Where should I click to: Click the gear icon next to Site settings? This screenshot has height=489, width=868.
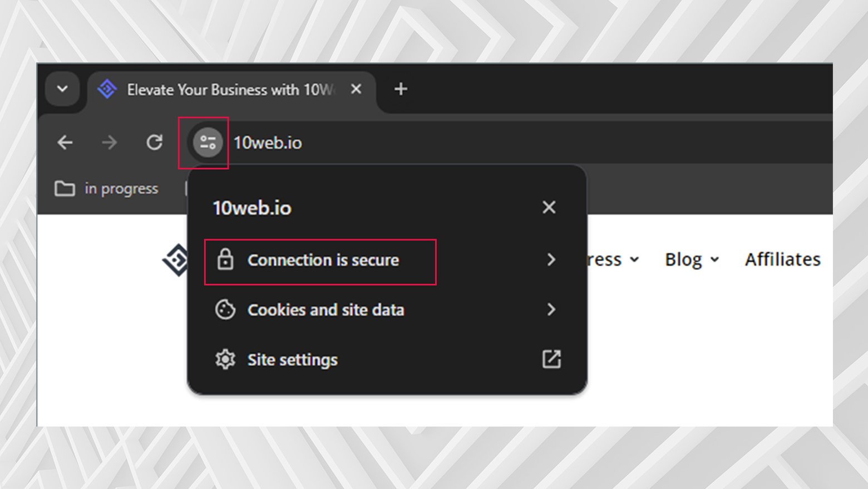tap(225, 359)
